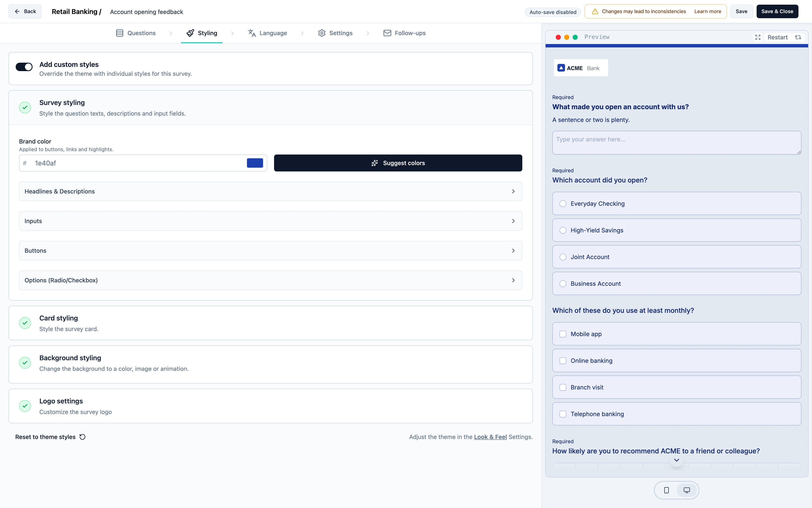Click the orange dot in preview header

pos(567,37)
